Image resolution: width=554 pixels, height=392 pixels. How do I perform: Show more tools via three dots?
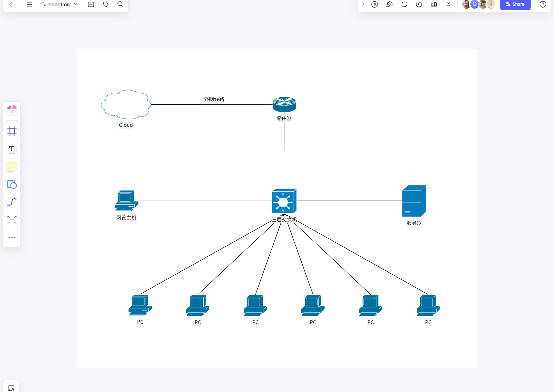[x=12, y=237]
